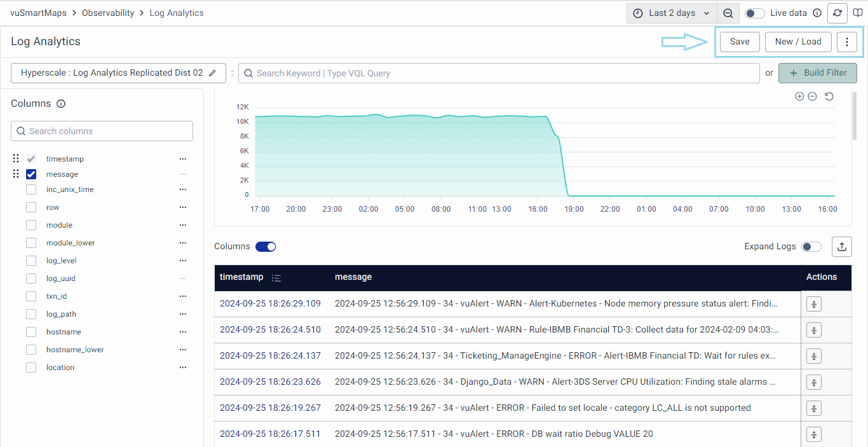868x447 pixels.
Task: Click Columns info icon
Action: click(x=61, y=104)
